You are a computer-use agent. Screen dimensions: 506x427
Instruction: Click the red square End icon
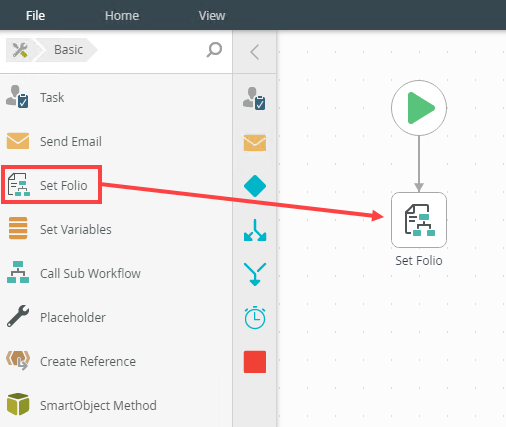tap(255, 362)
